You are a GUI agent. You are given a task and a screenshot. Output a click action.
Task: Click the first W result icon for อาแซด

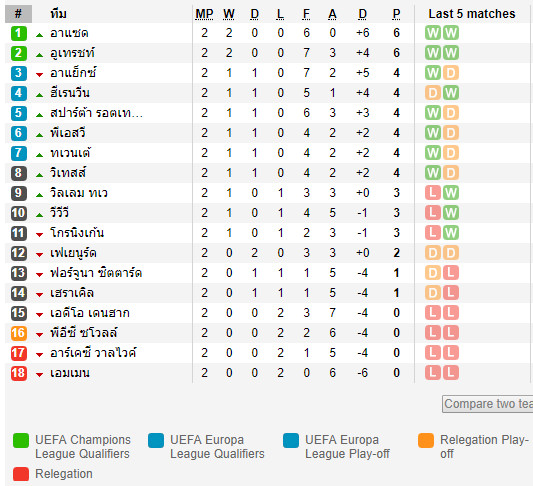(x=433, y=33)
